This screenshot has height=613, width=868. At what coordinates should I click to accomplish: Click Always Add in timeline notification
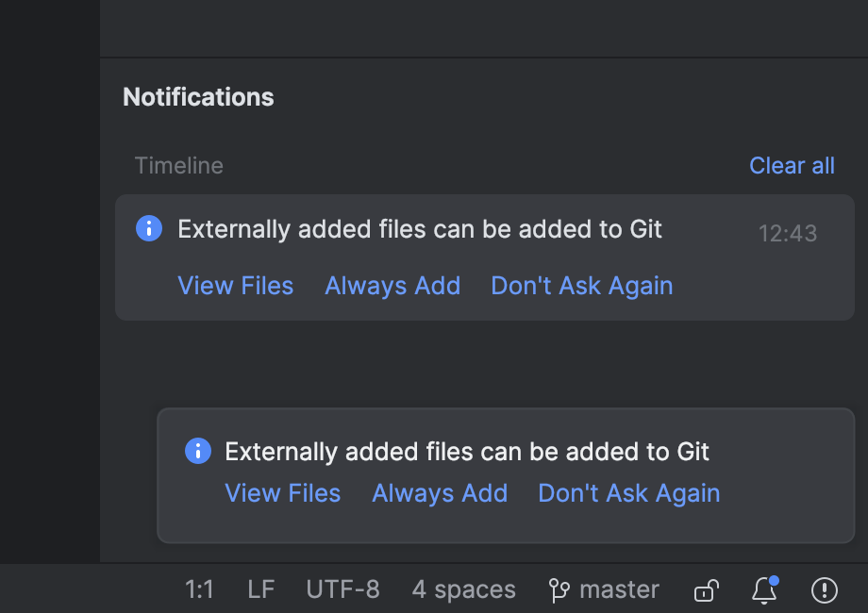[392, 286]
